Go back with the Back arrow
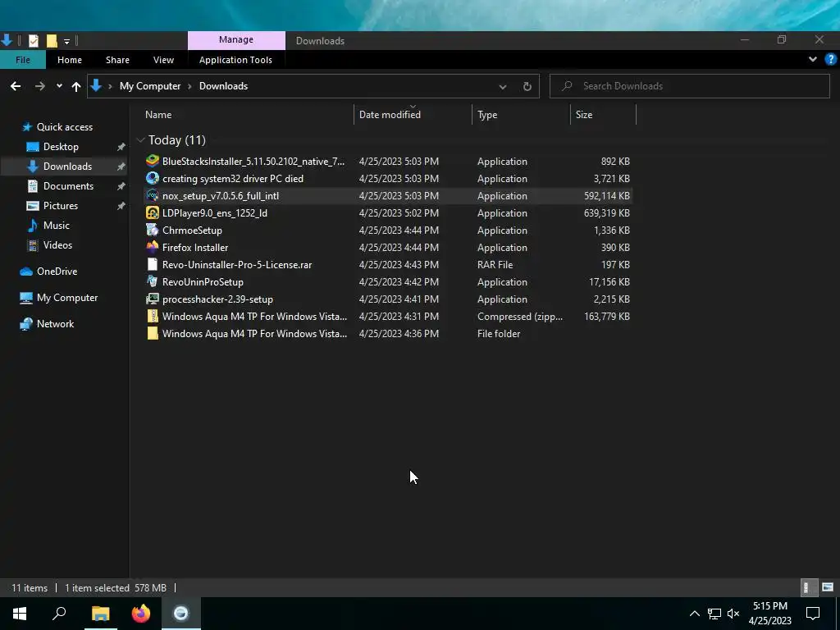The image size is (840, 630). point(16,85)
